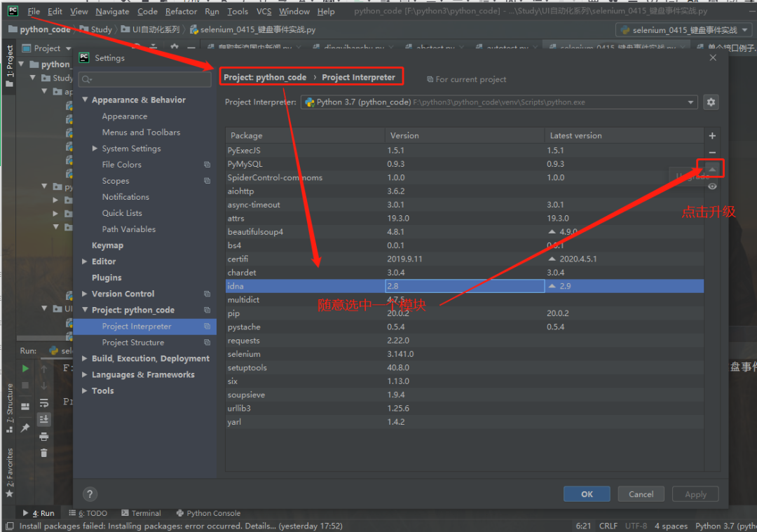The height and width of the screenshot is (532, 757).
Task: Expand the Editor settings section
Action: point(85,261)
